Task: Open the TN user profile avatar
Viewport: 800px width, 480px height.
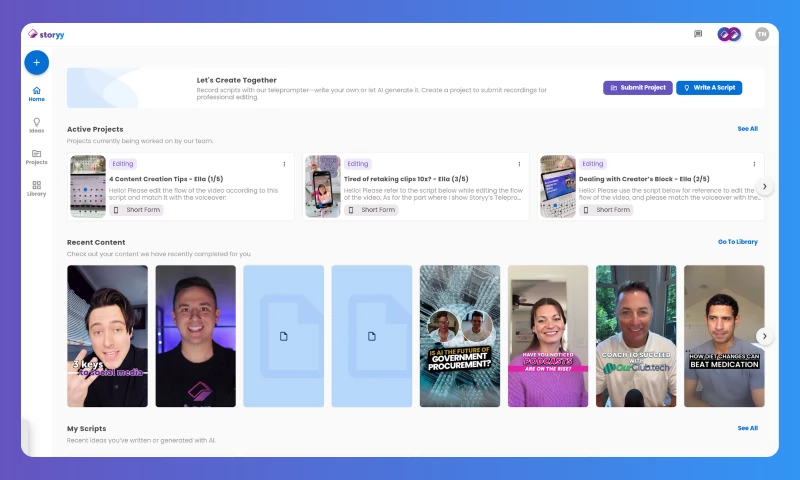Action: (762, 34)
